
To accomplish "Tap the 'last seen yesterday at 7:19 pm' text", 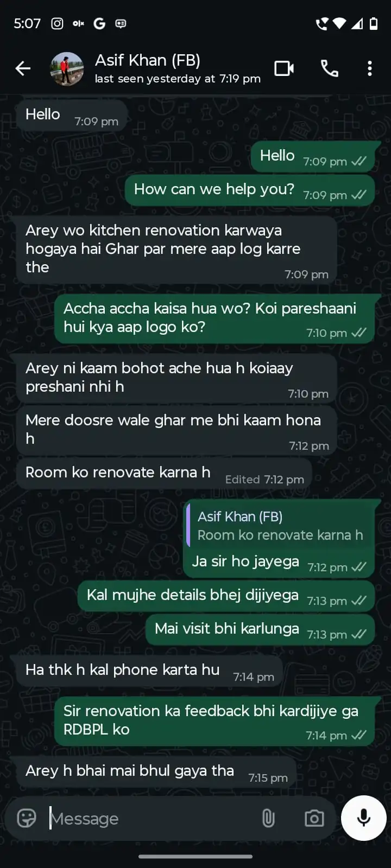I will coord(178,79).
